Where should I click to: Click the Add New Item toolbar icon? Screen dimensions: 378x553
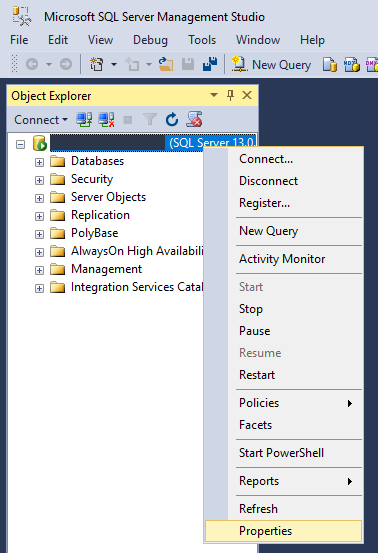[x=132, y=65]
